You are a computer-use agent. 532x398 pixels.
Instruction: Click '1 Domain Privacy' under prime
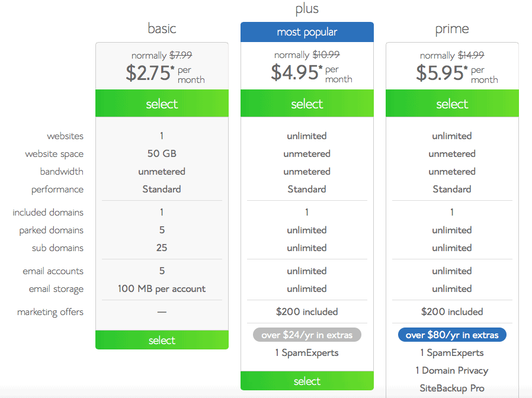[x=451, y=370]
